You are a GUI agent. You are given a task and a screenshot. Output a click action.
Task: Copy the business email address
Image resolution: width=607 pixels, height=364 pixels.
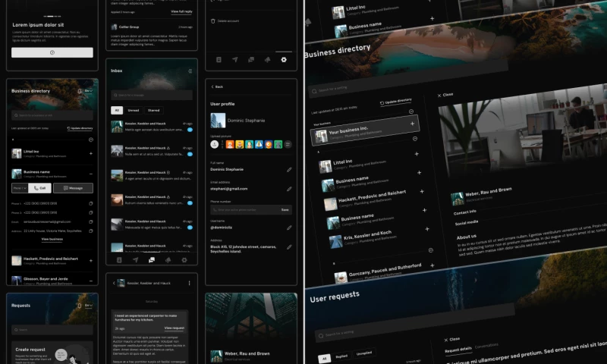tap(91, 221)
